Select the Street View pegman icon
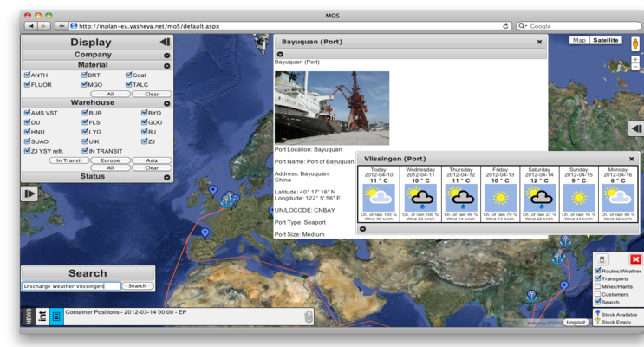The image size is (644, 347). point(635,44)
